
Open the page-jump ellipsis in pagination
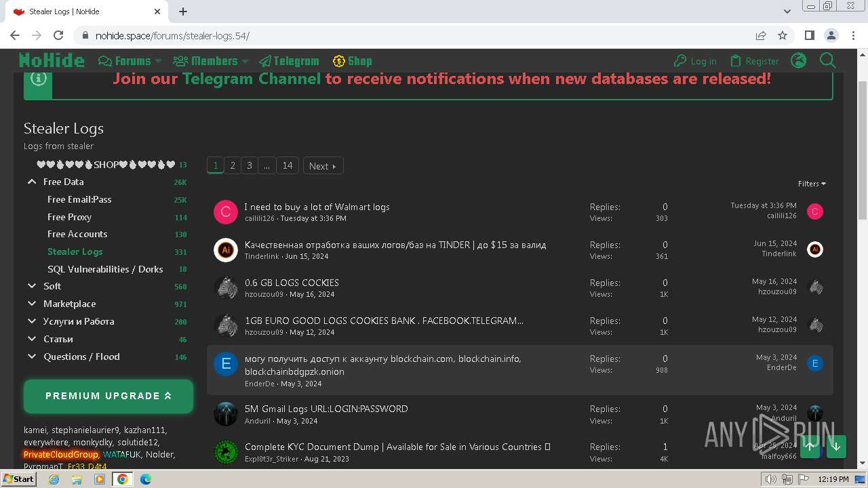[x=267, y=165]
